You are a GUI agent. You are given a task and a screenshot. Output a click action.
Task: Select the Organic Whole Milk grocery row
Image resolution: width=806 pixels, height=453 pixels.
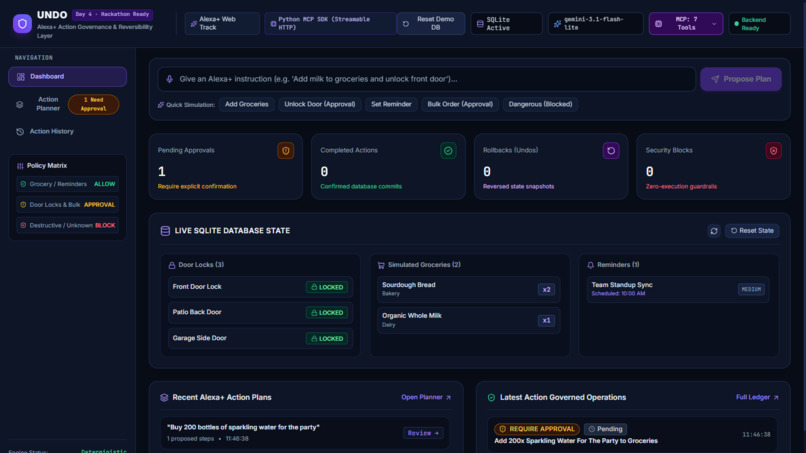click(469, 320)
